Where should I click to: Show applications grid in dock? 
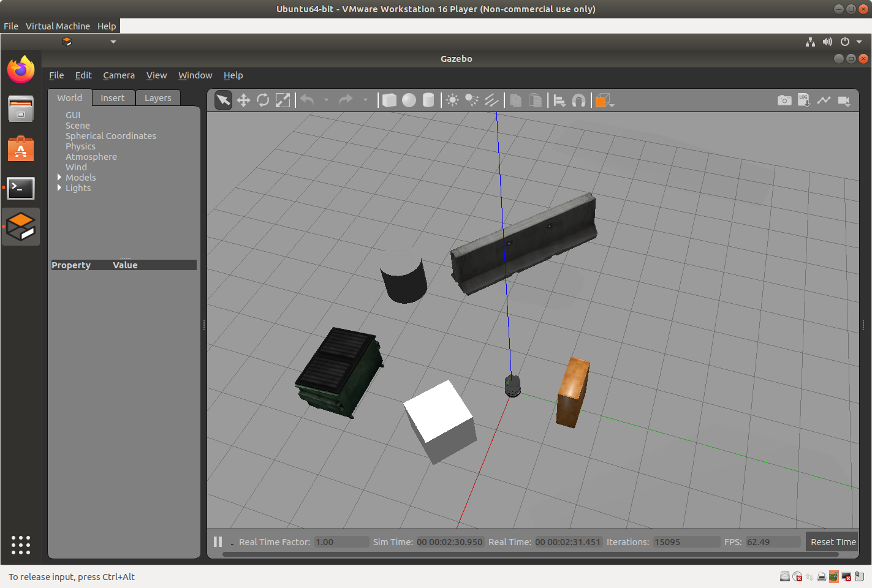(x=21, y=545)
